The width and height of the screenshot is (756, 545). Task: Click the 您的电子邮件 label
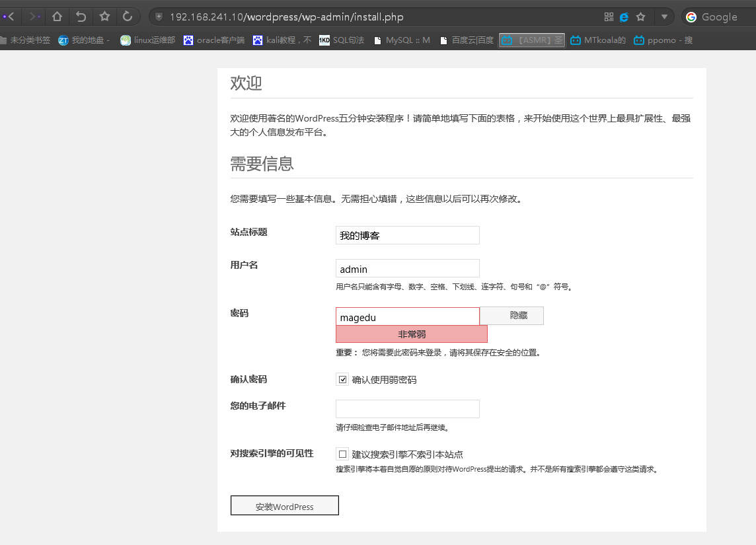[258, 406]
